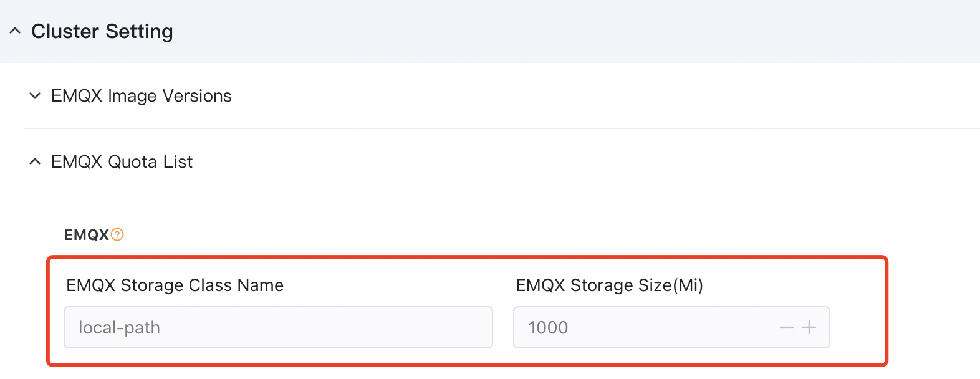
Task: Click the EMQX Storage Class Name label
Action: [x=175, y=285]
